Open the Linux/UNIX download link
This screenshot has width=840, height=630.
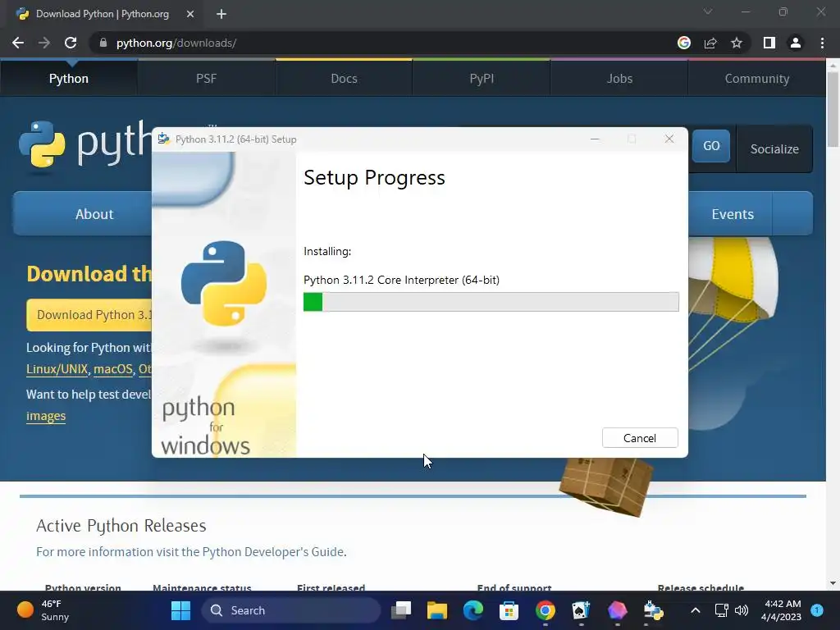[57, 369]
